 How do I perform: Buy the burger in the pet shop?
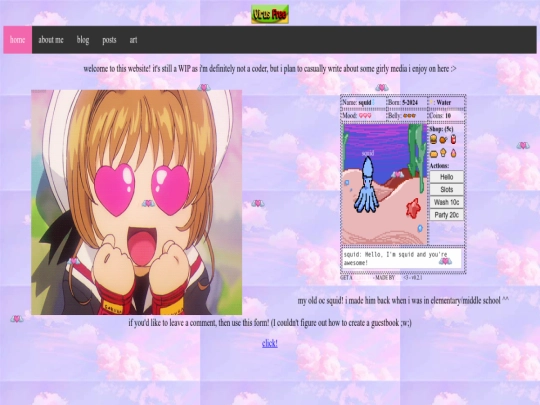434,139
